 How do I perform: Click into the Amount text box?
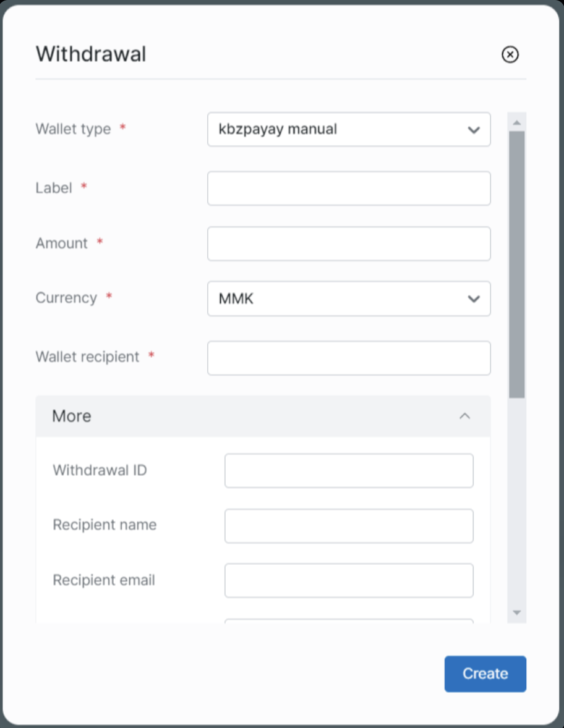[348, 243]
